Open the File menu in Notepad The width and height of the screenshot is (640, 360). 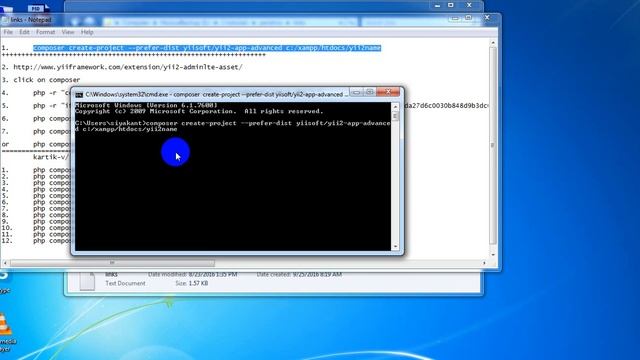pyautogui.click(x=8, y=32)
